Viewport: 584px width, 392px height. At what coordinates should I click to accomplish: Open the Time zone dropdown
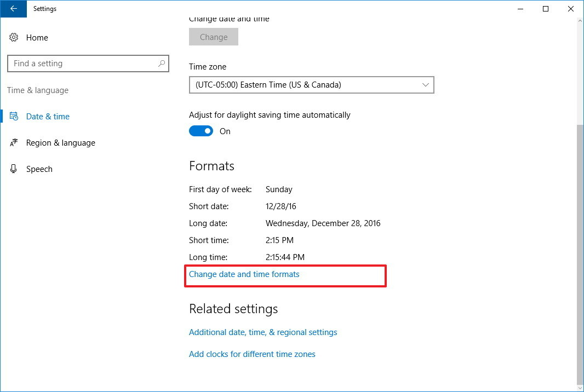coord(311,85)
